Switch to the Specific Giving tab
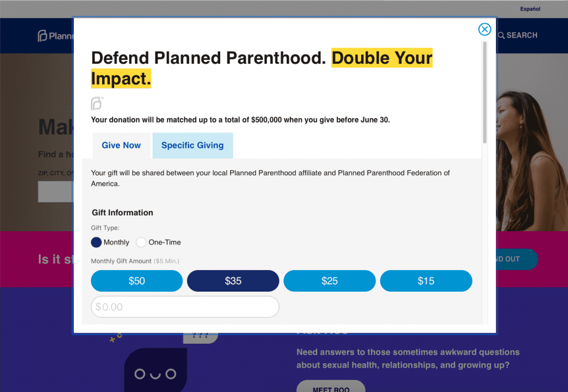This screenshot has width=568, height=392. click(x=192, y=145)
